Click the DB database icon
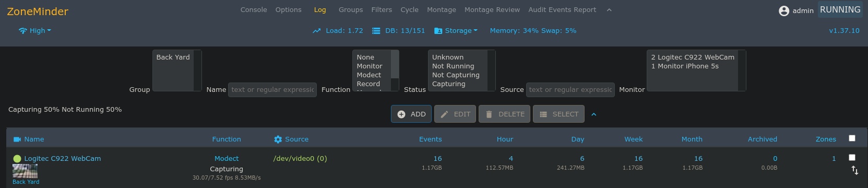The height and width of the screenshot is (188, 868). point(376,31)
